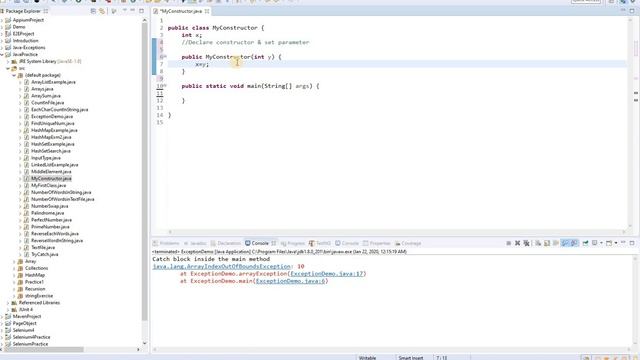This screenshot has width=640, height=360.
Task: Switch to the Properties tab
Action: (x=377, y=243)
